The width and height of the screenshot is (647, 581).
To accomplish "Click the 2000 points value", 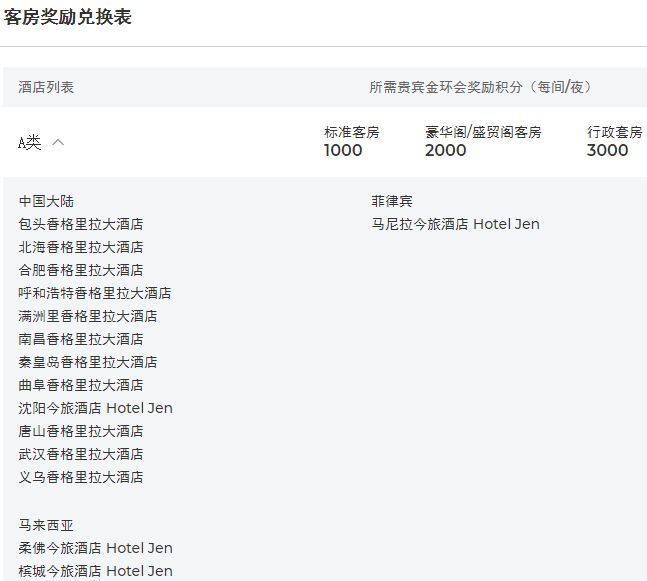I will (x=446, y=150).
